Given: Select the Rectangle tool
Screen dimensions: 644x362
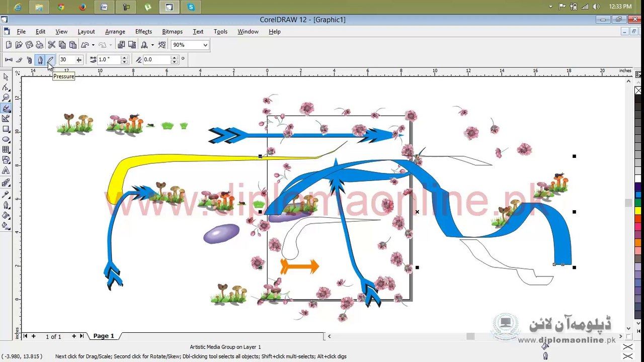Looking at the screenshot, I should click(6, 129).
